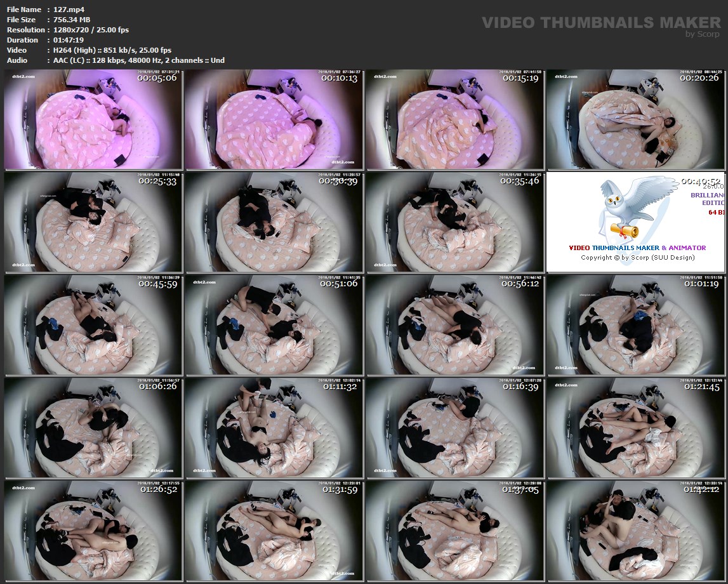Click the audio line AAC (LC) 128 kbps
728x584 pixels.
tap(139, 60)
